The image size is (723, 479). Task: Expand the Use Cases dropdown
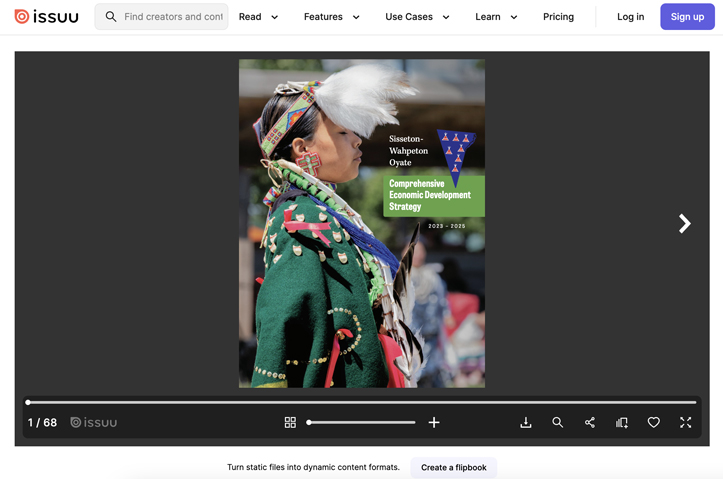point(417,17)
